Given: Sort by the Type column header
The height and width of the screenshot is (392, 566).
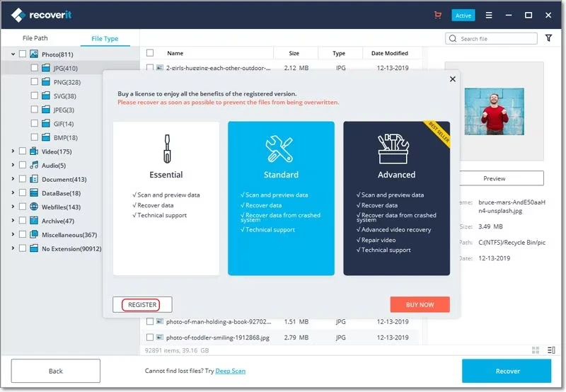Looking at the screenshot, I should (339, 53).
